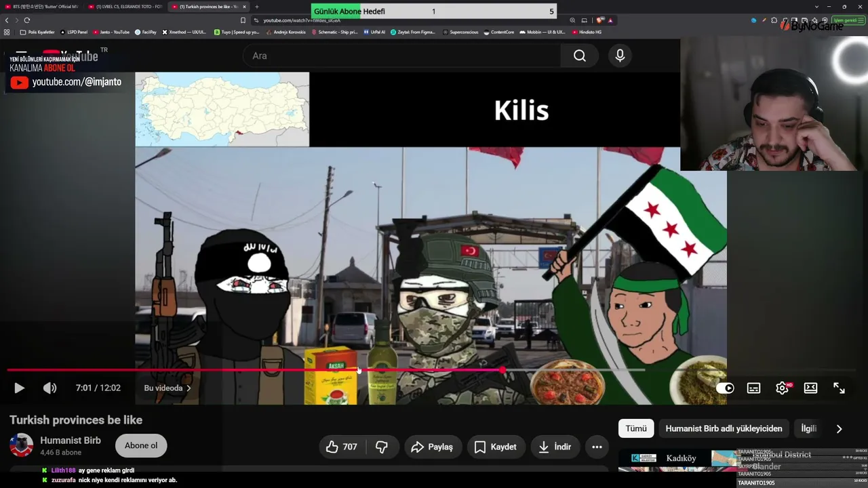868x488 pixels.
Task: Open the Humanist Birb channel avatar
Action: click(21, 445)
